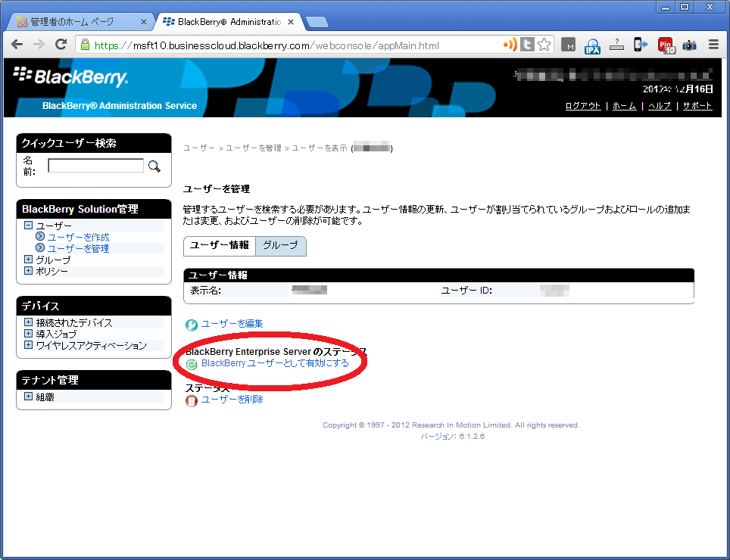Click the RSS feed icon in address bar
The image size is (730, 560).
(x=510, y=45)
